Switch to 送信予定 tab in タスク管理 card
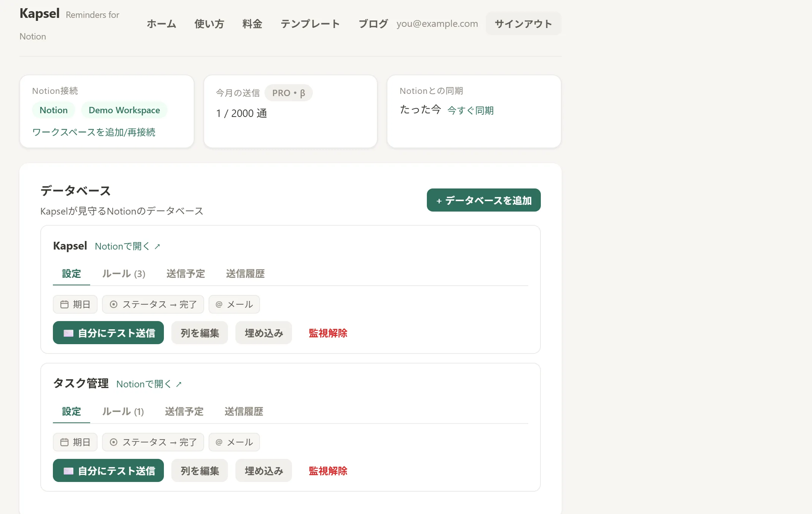The width and height of the screenshot is (812, 514). click(x=184, y=412)
